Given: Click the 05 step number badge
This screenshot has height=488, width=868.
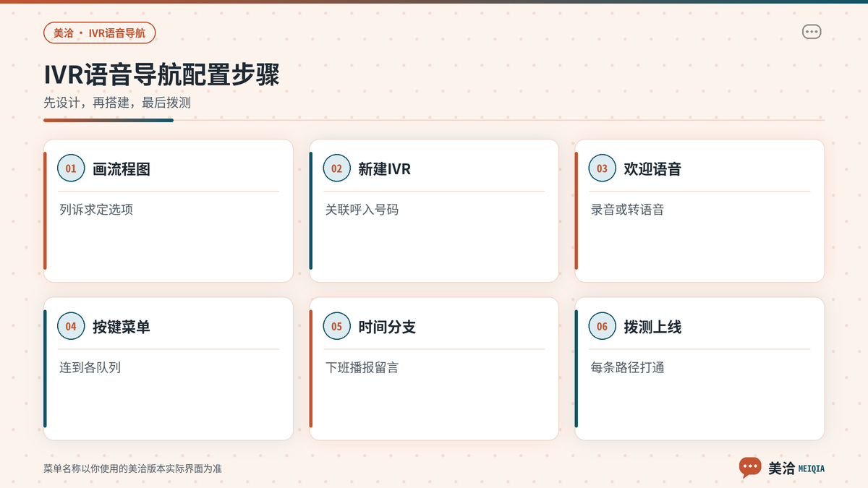Looking at the screenshot, I should (336, 327).
